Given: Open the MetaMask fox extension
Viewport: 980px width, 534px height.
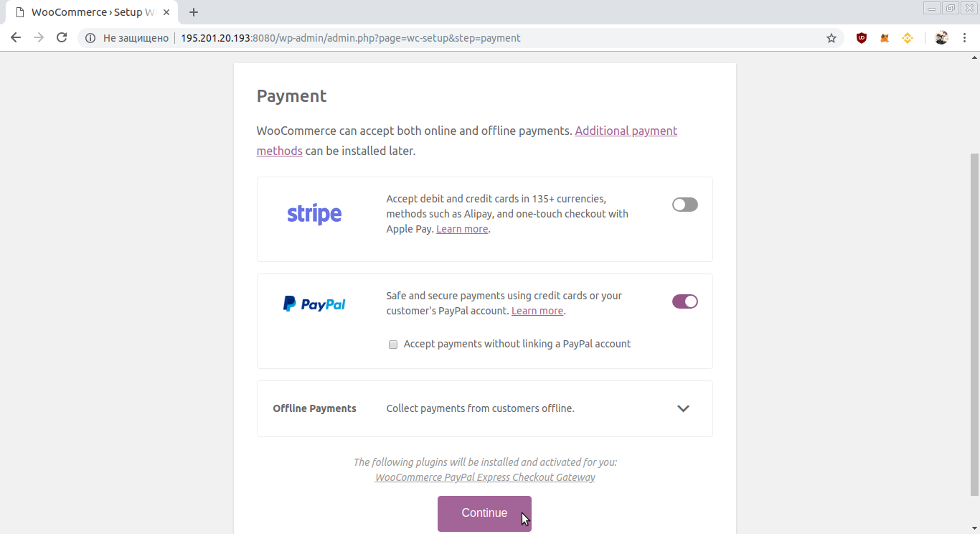Looking at the screenshot, I should pyautogui.click(x=885, y=38).
